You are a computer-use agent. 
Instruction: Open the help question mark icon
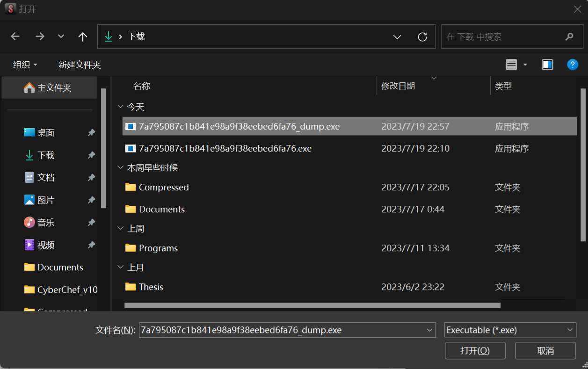572,65
